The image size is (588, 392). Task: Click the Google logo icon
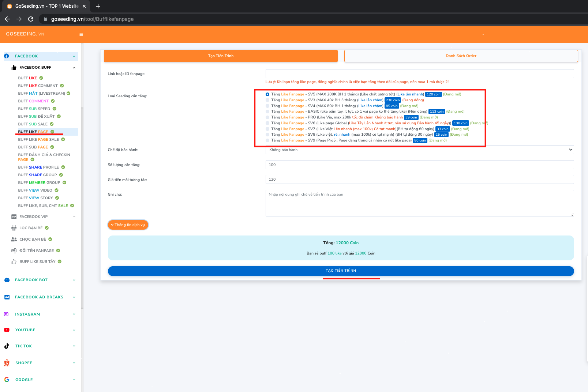(x=7, y=380)
